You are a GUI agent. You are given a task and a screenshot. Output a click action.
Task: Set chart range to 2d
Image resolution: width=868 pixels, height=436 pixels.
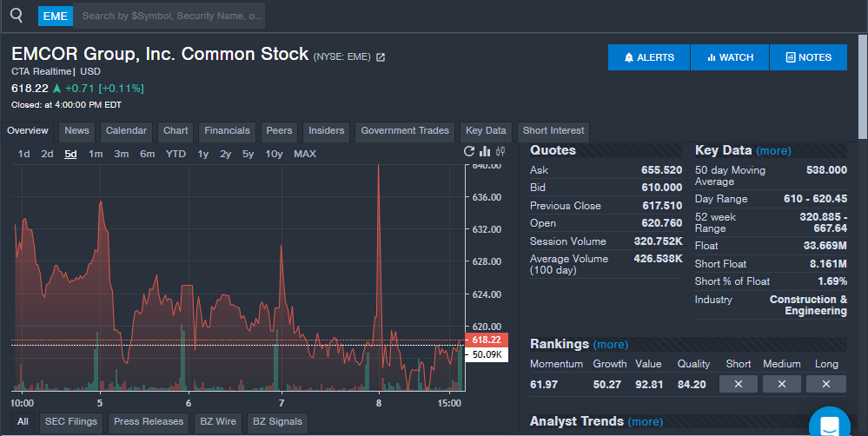[47, 154]
